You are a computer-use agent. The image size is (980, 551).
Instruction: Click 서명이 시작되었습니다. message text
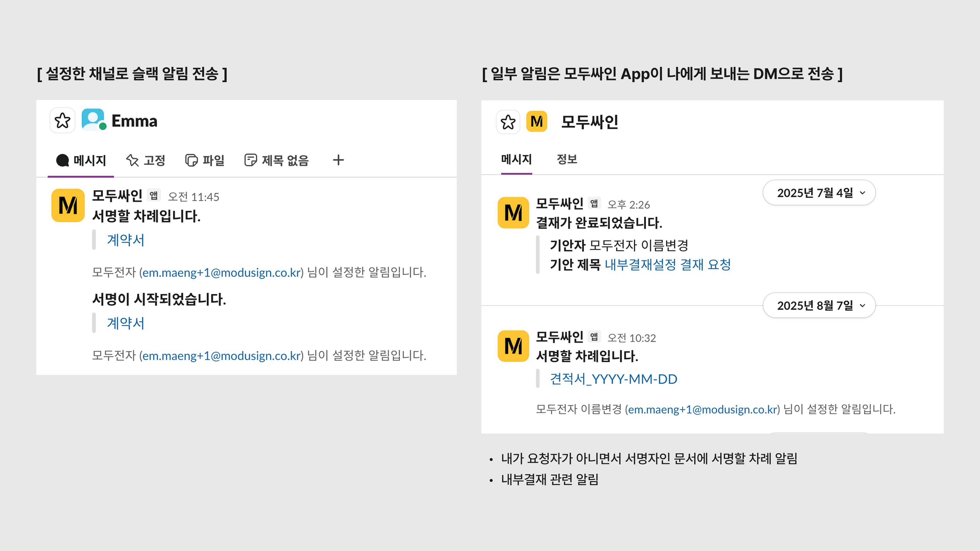coord(159,299)
